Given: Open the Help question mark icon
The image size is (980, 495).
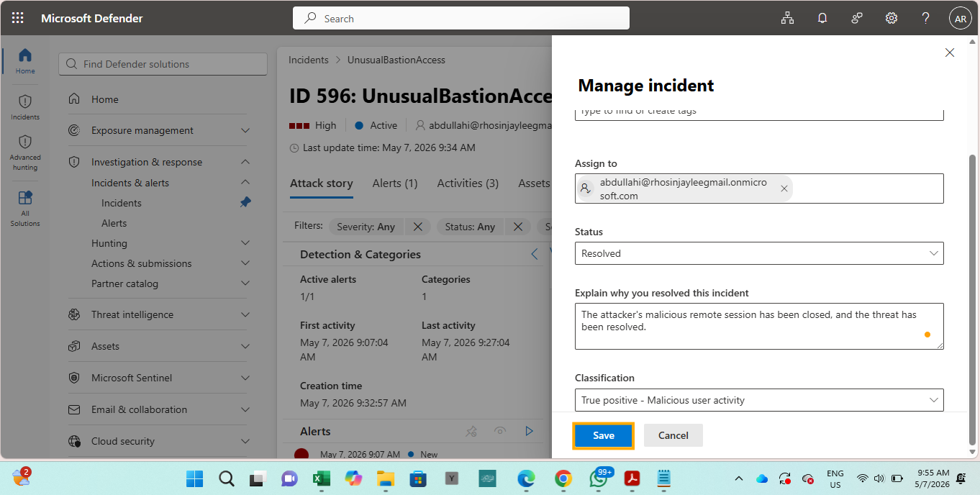Looking at the screenshot, I should (x=926, y=19).
